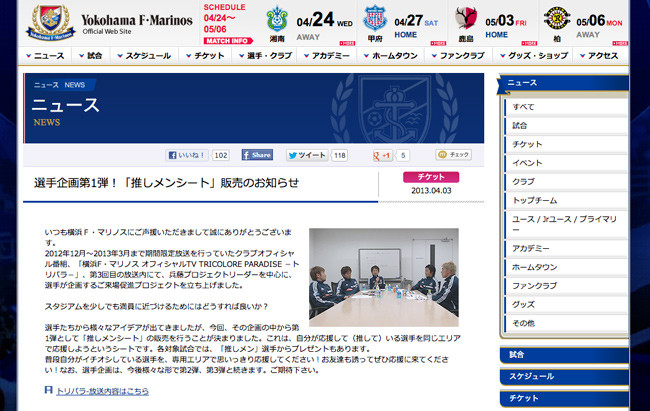Click the Yokohama F·Marinos Official Web Site title
This screenshot has width=650, height=411.
point(137,24)
